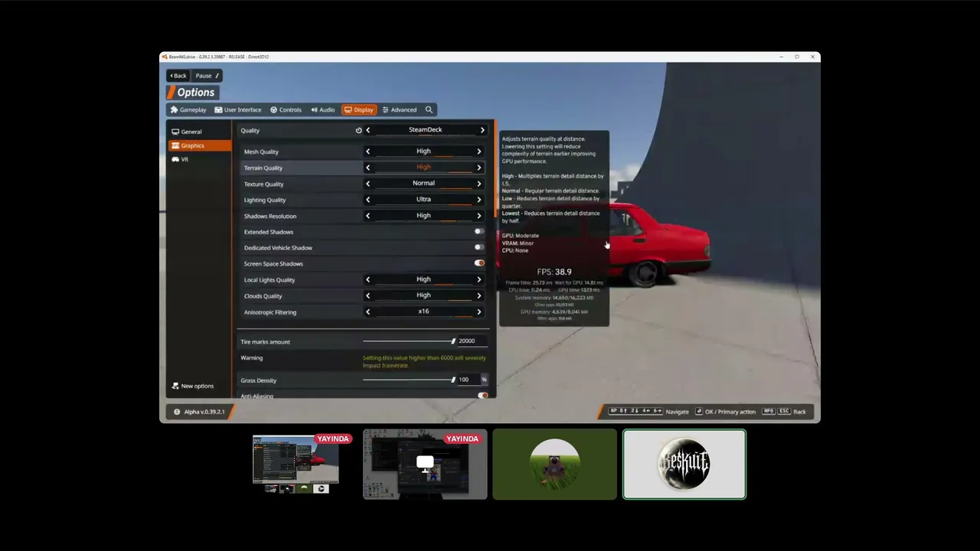Click the speaker Audio icon
This screenshot has width=980, height=551.
tap(315, 109)
